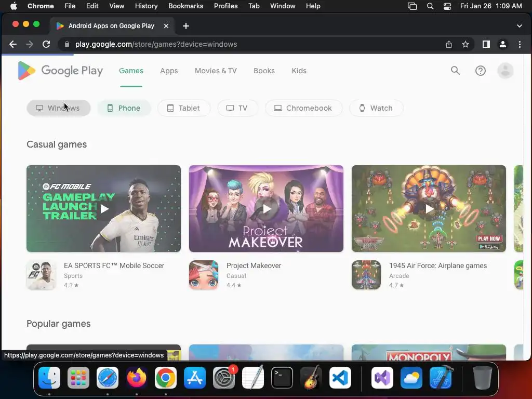Viewport: 532px width, 399px height.
Task: Open the Profiles menu
Action: 225,6
